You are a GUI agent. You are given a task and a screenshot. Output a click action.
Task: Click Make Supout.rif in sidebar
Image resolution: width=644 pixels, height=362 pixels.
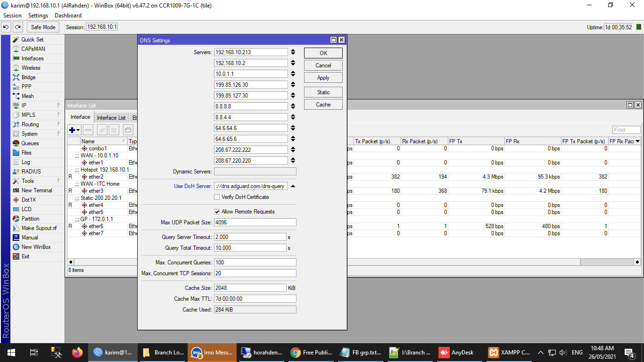(39, 228)
